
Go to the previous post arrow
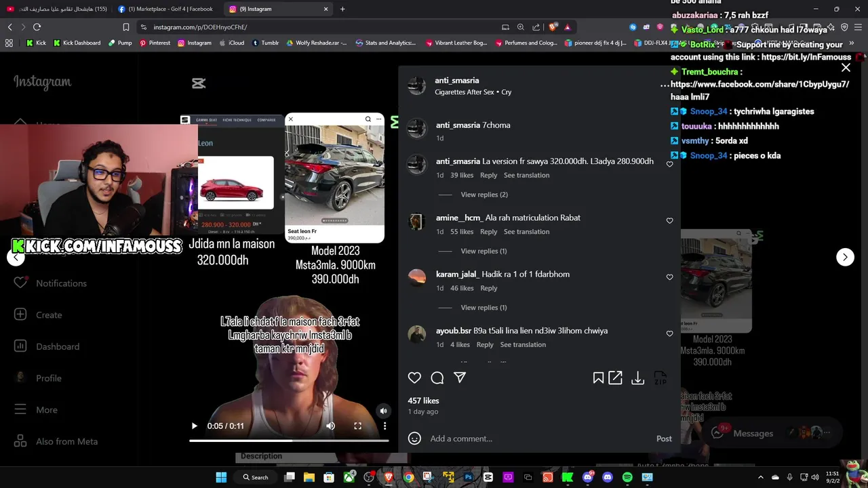click(x=16, y=257)
